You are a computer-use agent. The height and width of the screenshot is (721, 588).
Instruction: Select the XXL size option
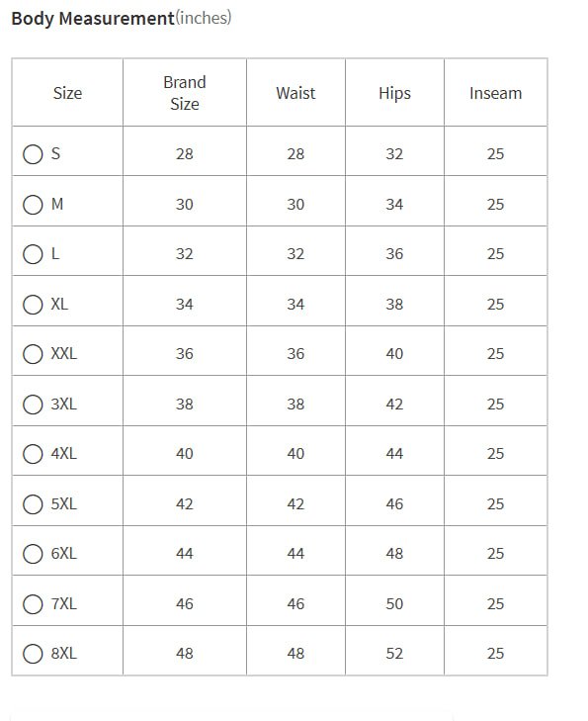33,354
